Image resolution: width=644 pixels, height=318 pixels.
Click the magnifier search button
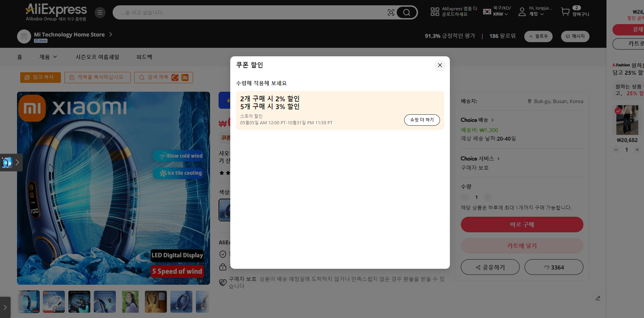(x=407, y=12)
